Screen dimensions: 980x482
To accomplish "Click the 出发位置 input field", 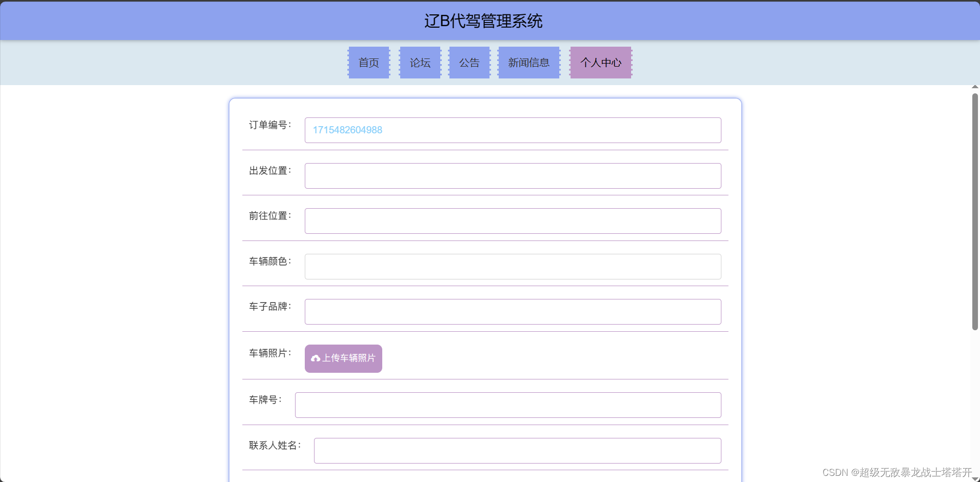I will pos(513,176).
